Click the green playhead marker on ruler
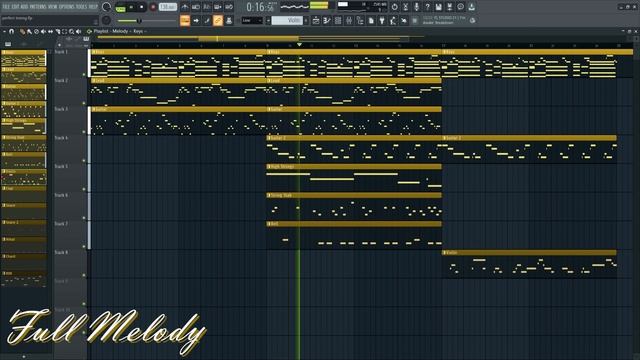The image size is (640, 360). point(299,44)
